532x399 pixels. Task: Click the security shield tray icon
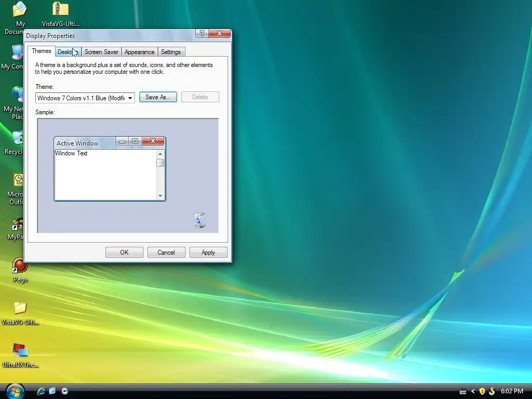point(482,392)
